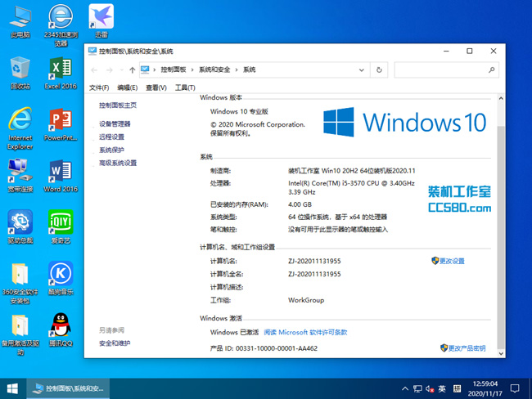The image size is (532, 399).
Task: Open the 查看(V) menu
Action: click(x=156, y=87)
